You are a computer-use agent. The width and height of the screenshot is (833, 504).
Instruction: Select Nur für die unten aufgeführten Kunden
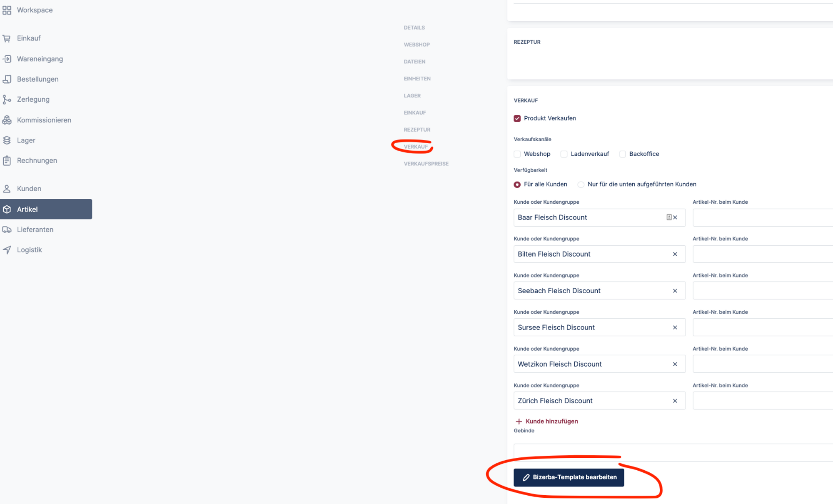pos(581,185)
